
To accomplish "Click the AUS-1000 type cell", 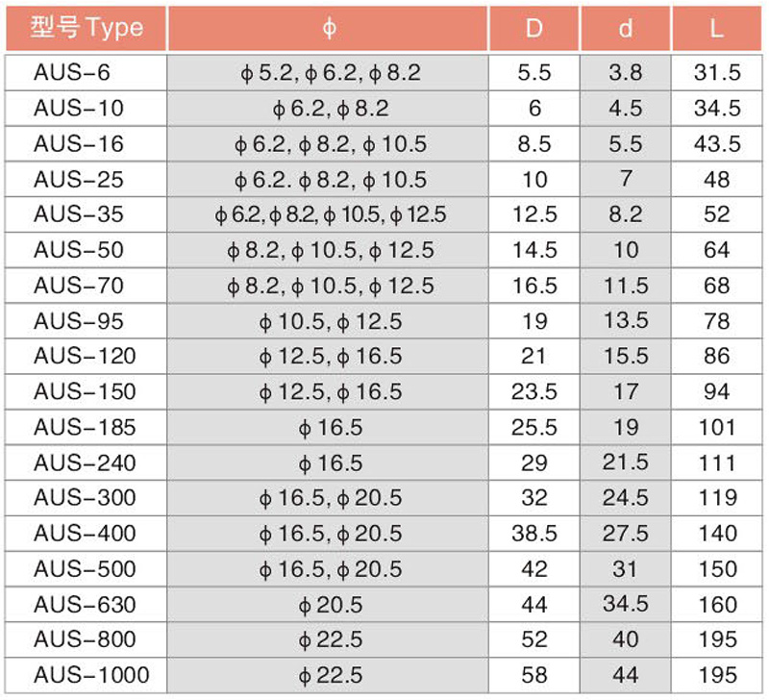I will click(x=87, y=675).
